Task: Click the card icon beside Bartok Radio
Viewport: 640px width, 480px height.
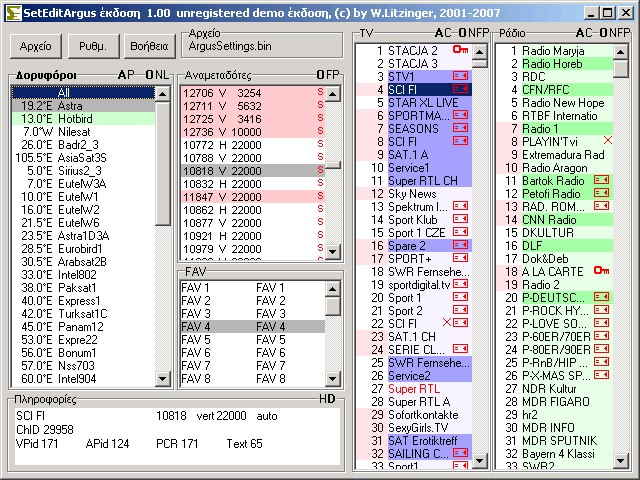Action: point(601,180)
